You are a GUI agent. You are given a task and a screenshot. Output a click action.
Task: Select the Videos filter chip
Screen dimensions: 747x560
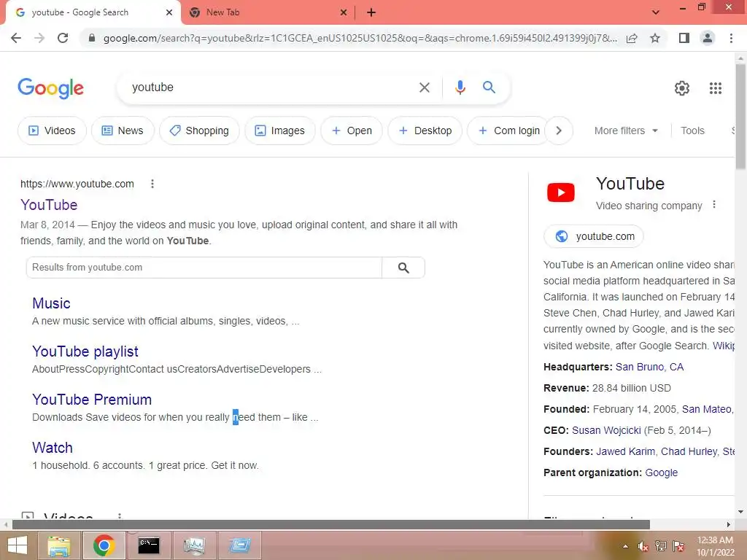pos(52,131)
